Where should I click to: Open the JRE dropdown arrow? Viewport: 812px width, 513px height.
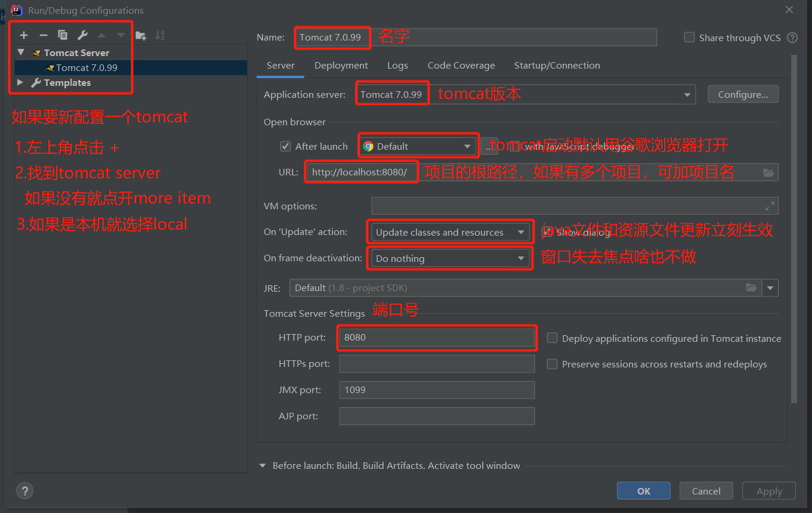(x=770, y=288)
